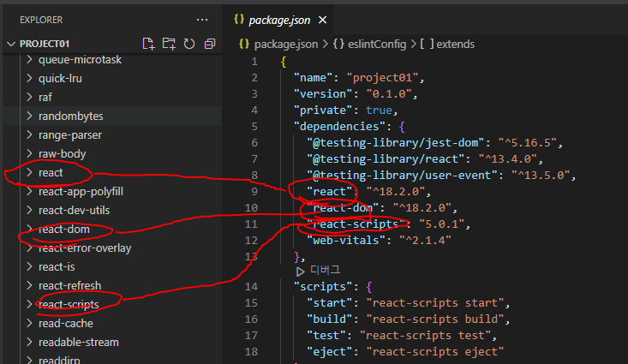Click "react-scripts build" value
The image size is (628, 364).
point(435,319)
